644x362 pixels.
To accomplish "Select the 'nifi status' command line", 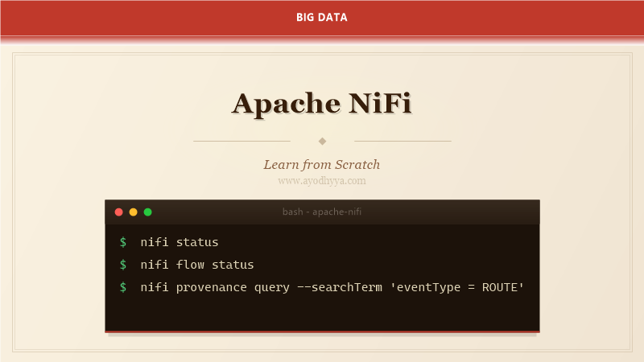I will [180, 242].
